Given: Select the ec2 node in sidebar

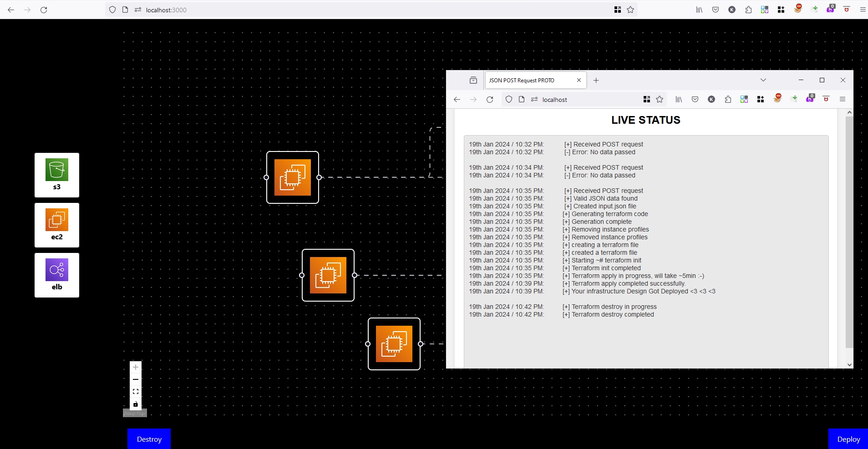Looking at the screenshot, I should (57, 225).
